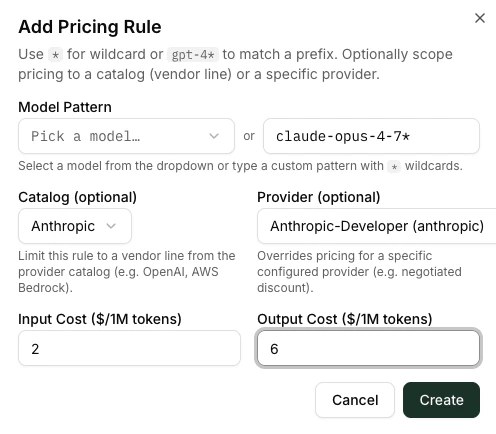
Task: Open the Provider dropdown showing Anthropic-Developer
Action: point(377,226)
